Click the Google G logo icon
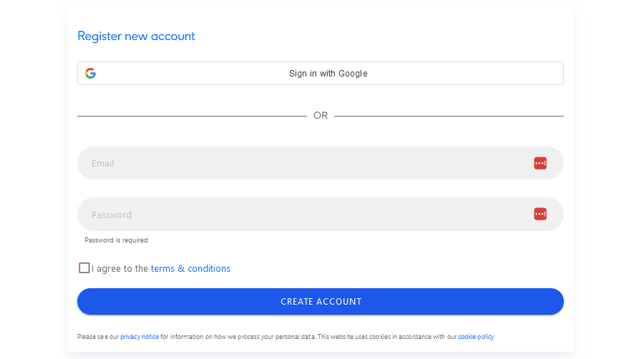 point(90,74)
